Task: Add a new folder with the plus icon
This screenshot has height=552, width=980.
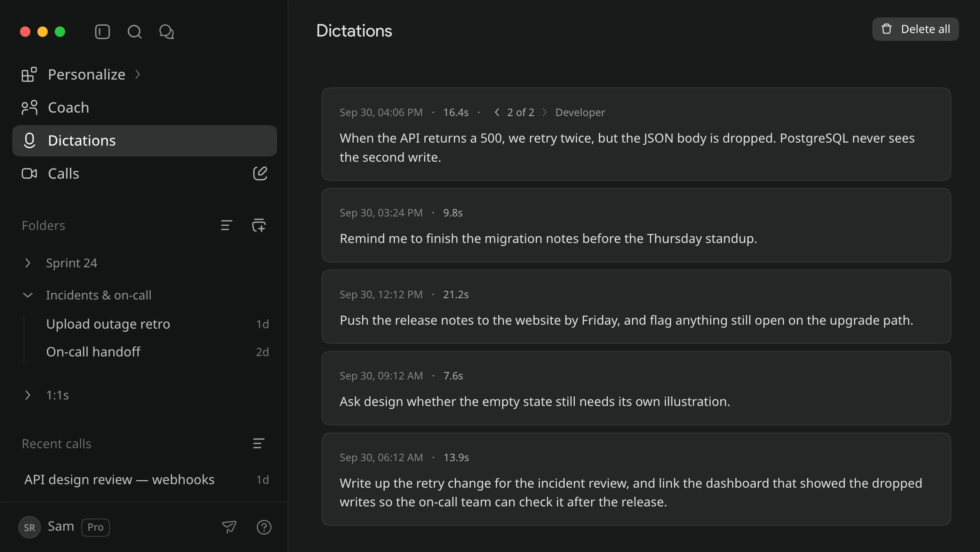Action: (x=258, y=225)
